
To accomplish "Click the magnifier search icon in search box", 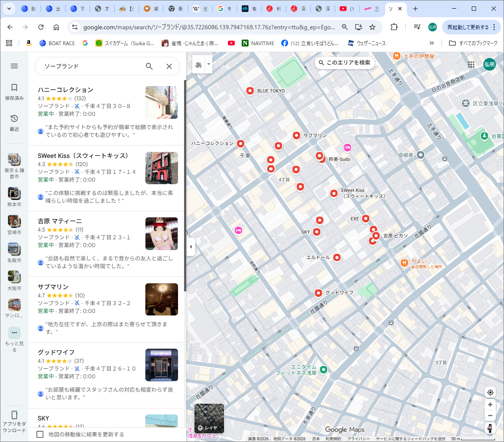I will tap(149, 66).
